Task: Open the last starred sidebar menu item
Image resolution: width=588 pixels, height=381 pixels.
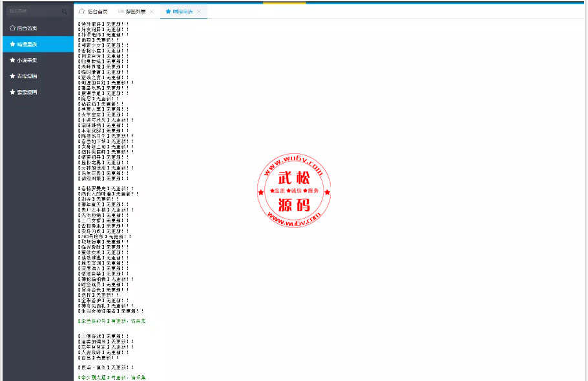Action: coord(38,92)
